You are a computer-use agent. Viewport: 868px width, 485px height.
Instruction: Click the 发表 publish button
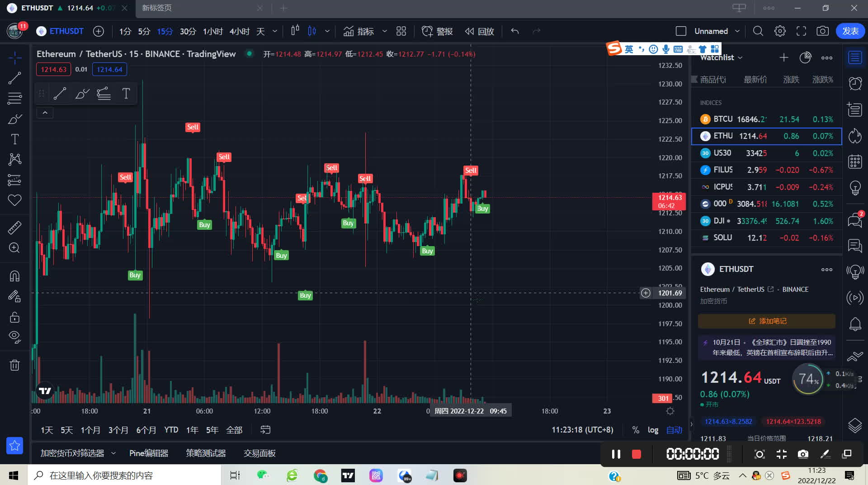850,31
